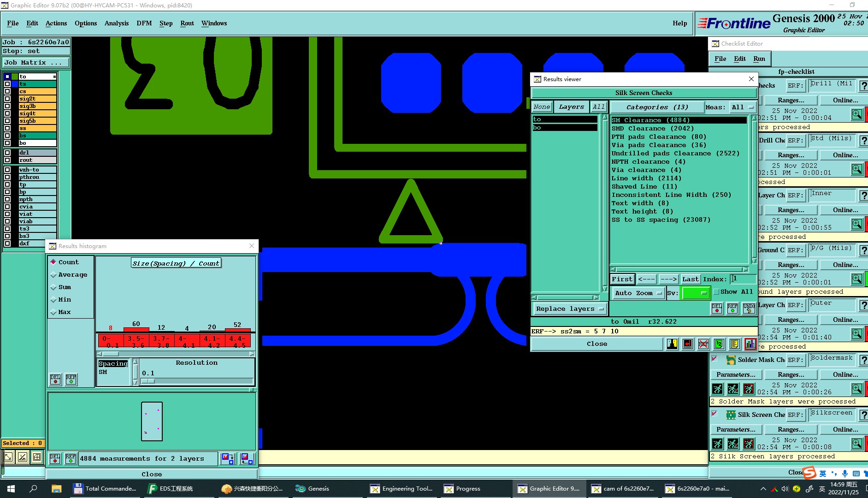Click the angle measure tool icon in the bottom-left toolbar
This screenshot has width=868, height=498.
coord(23,457)
